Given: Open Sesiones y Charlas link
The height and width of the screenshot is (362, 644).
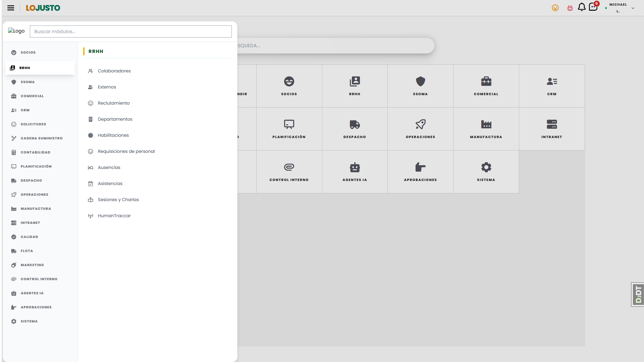Looking at the screenshot, I should pyautogui.click(x=118, y=199).
